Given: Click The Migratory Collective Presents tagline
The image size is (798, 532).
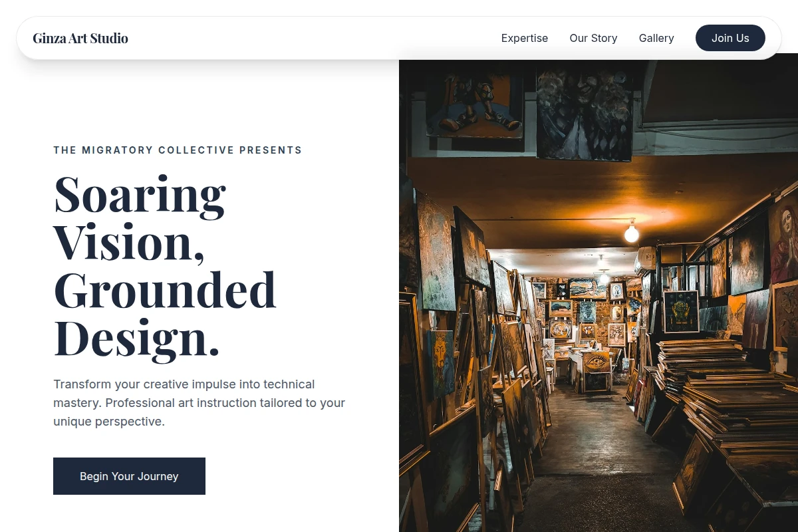Looking at the screenshot, I should [x=178, y=150].
